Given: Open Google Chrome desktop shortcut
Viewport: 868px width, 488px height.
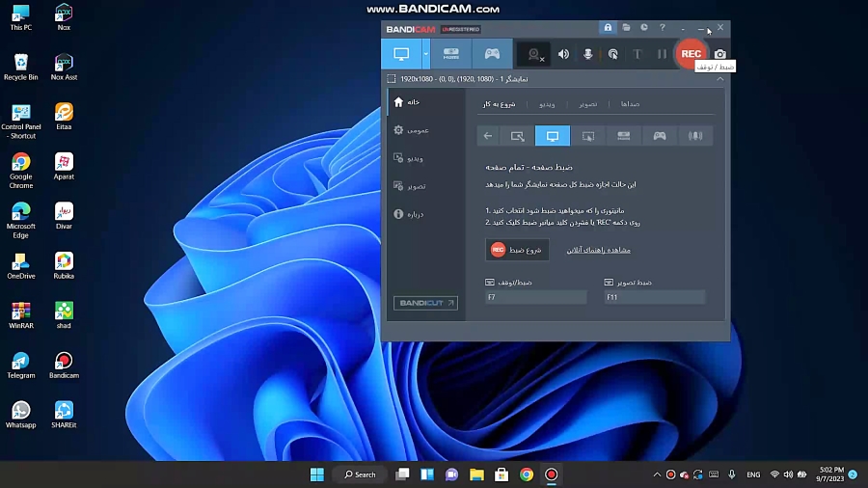Looking at the screenshot, I should pyautogui.click(x=21, y=171).
